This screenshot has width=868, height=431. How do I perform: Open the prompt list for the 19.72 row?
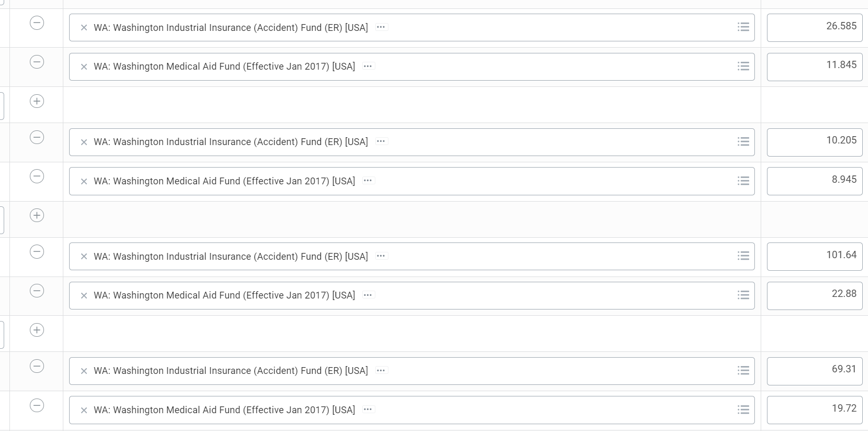(x=743, y=410)
